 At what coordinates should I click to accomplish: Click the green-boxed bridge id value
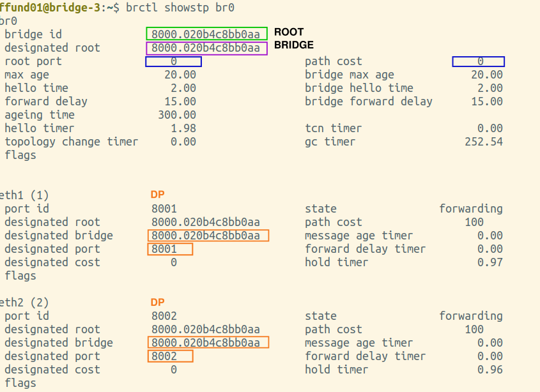coord(206,34)
